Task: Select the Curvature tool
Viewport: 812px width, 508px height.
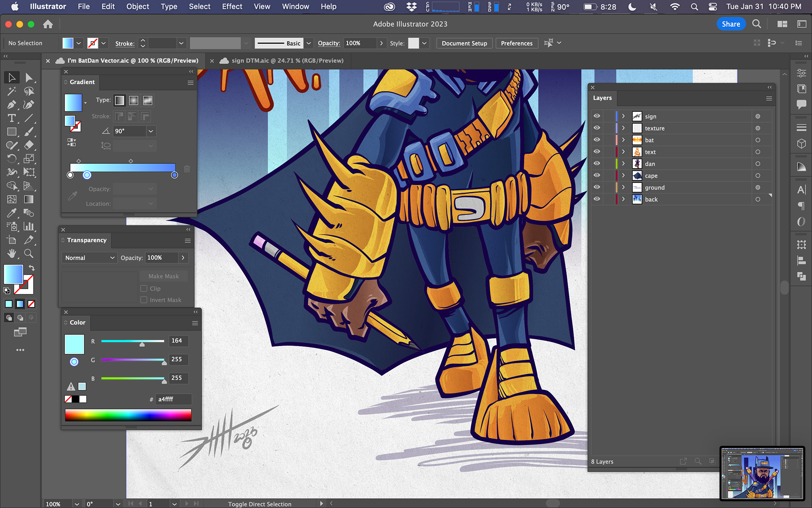Action: [29, 105]
